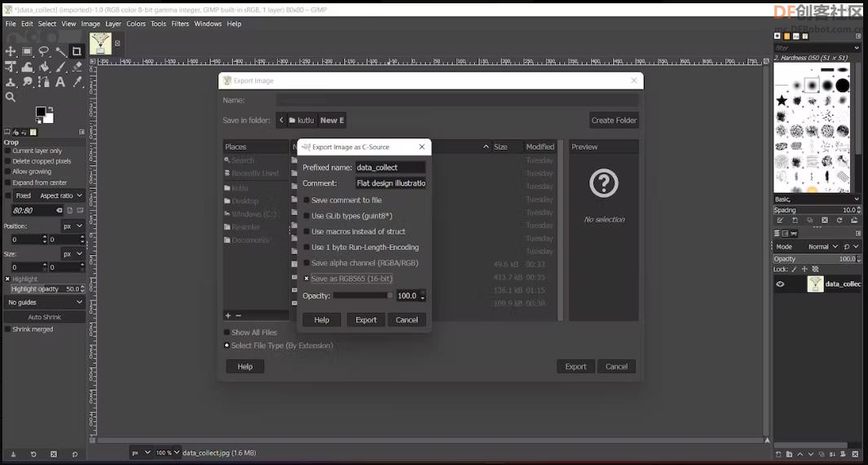
Task: Select the Rectangle Select tool
Action: click(x=27, y=51)
